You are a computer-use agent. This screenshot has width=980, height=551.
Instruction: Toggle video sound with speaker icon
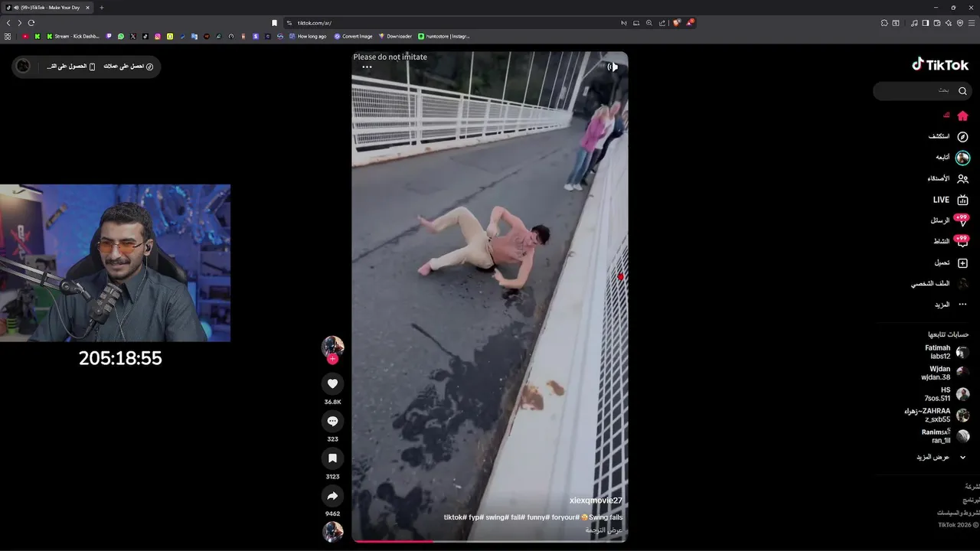coord(612,67)
